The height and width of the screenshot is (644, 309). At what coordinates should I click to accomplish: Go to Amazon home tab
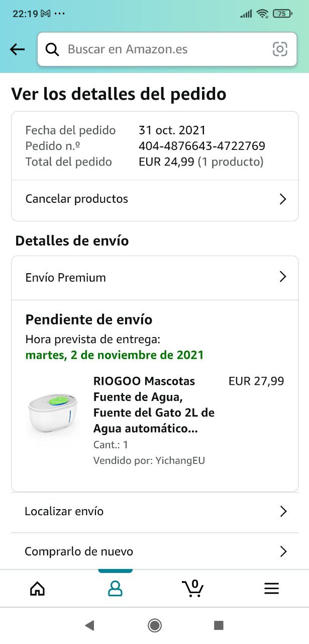click(x=38, y=588)
